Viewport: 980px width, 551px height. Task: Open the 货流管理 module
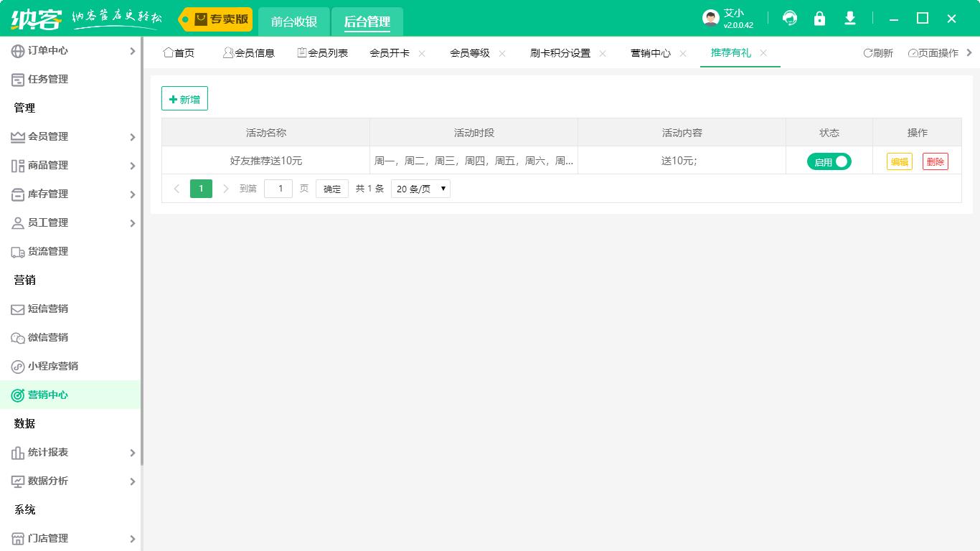[49, 251]
